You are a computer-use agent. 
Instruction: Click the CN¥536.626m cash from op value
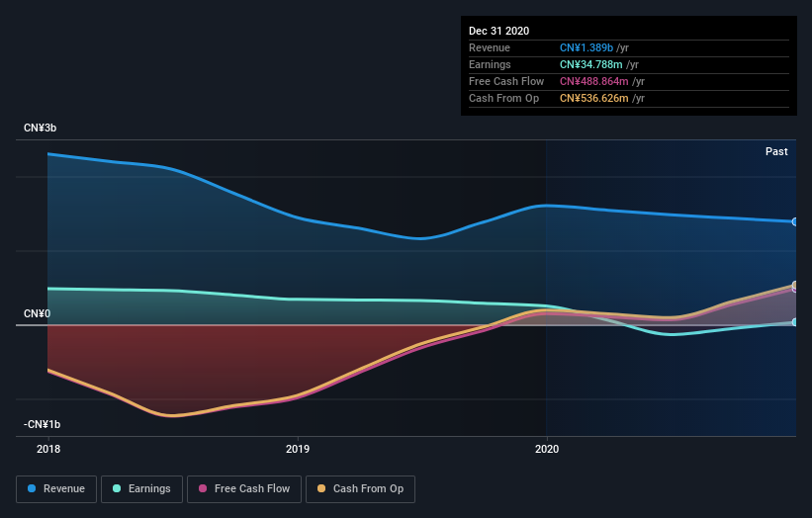pos(594,98)
